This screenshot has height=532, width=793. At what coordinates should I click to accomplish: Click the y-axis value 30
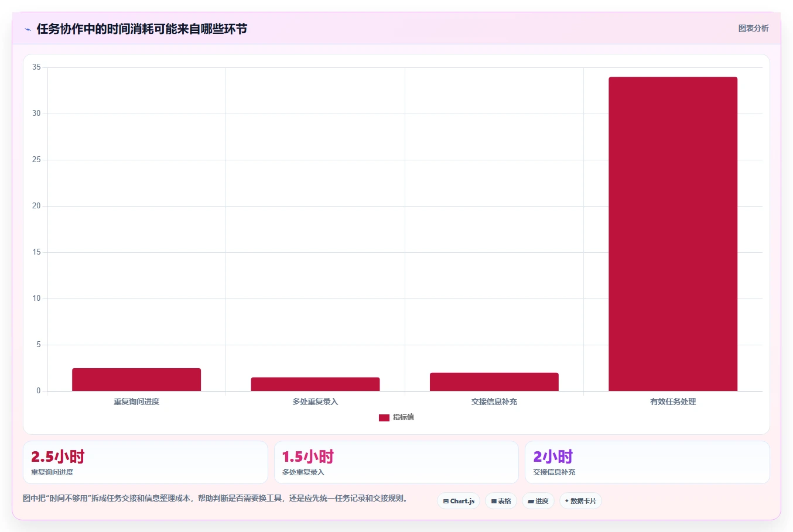click(36, 114)
